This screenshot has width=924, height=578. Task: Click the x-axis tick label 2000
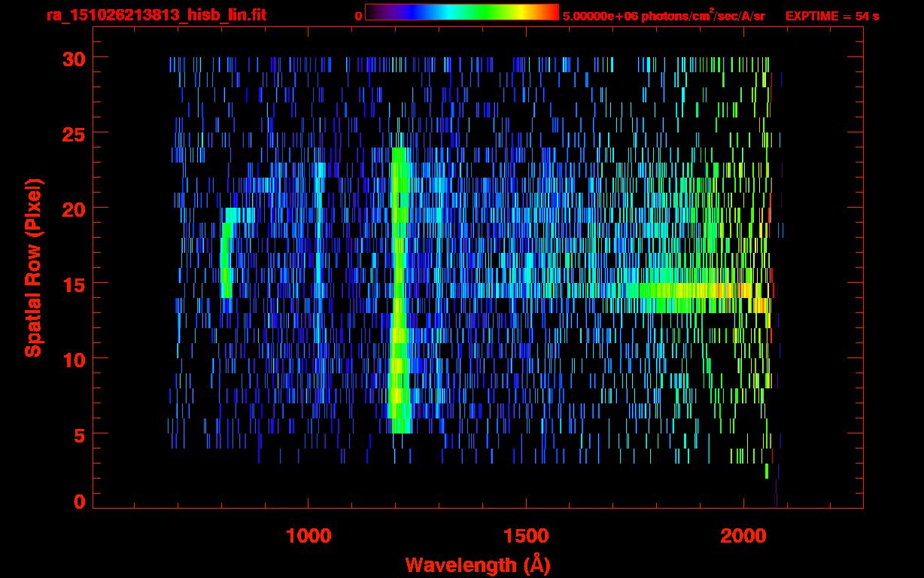743,536
